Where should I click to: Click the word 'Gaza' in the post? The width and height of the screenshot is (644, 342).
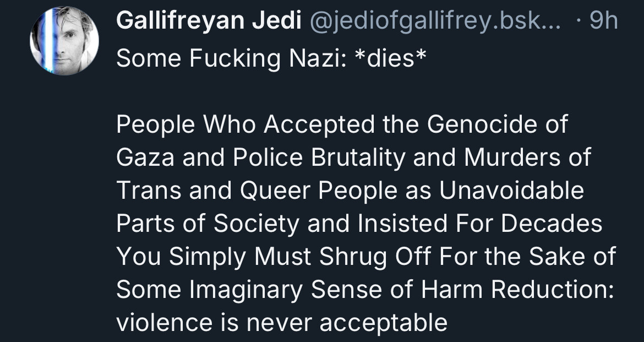pos(145,158)
